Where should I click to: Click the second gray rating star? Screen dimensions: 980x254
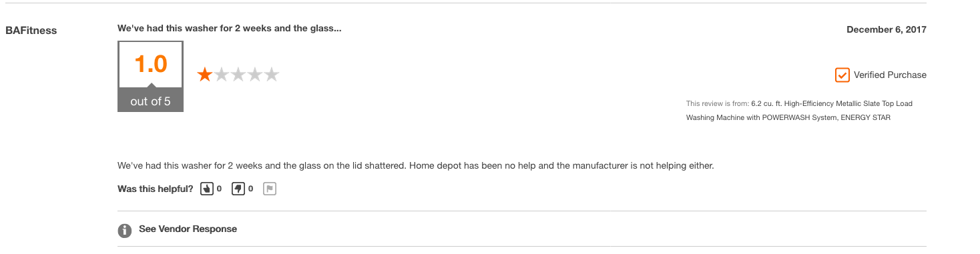pyautogui.click(x=221, y=75)
